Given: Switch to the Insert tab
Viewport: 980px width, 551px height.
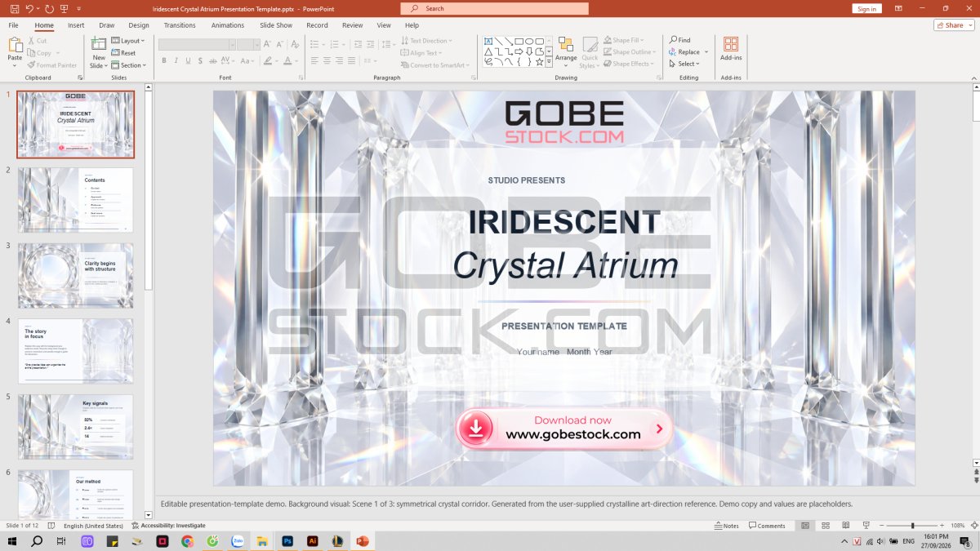Looking at the screenshot, I should 76,25.
